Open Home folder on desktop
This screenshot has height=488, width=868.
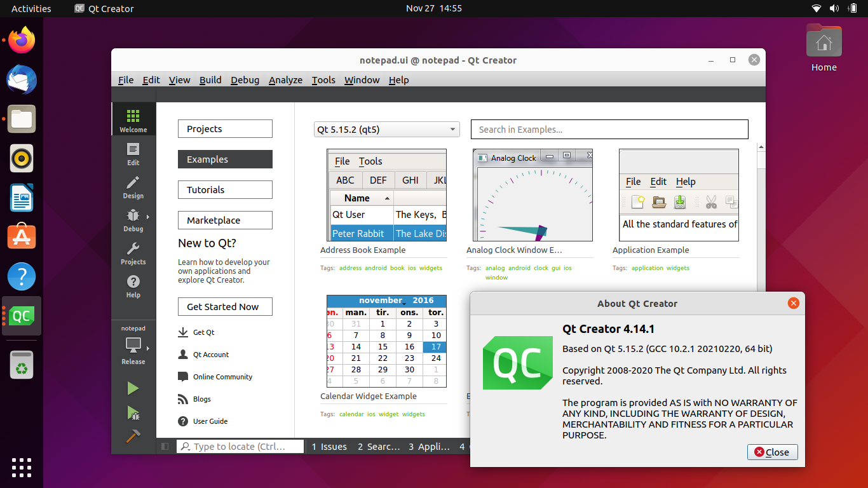pyautogui.click(x=824, y=49)
